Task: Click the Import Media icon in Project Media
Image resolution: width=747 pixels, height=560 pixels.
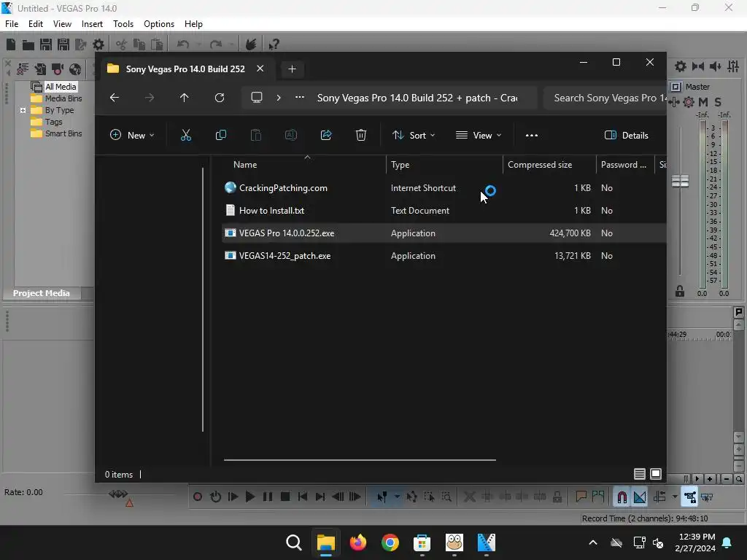Action: (x=40, y=69)
